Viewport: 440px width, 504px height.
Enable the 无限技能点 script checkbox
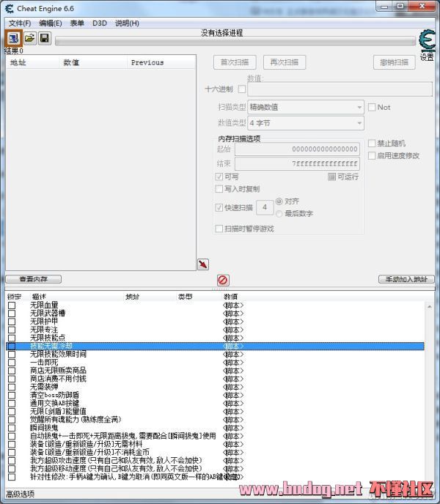click(12, 338)
